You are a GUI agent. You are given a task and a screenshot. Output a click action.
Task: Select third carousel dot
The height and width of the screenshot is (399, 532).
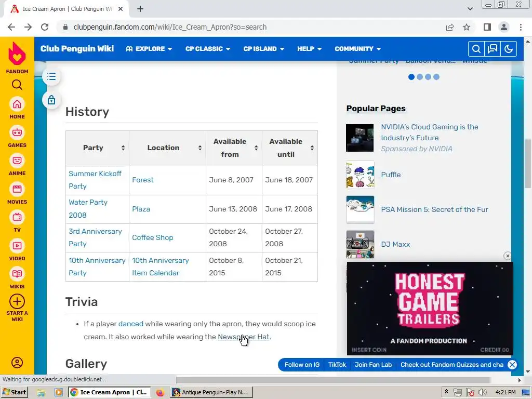coord(428,77)
